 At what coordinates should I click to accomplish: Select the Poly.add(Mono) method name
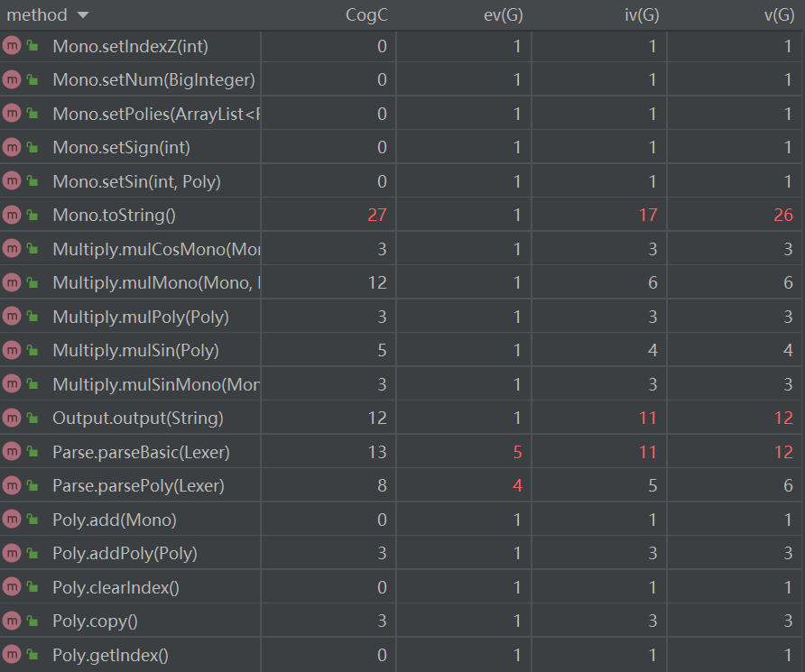click(x=115, y=520)
